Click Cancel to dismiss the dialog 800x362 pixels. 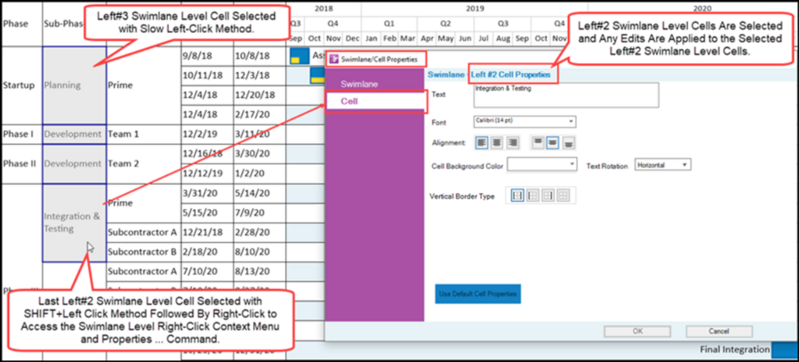click(719, 331)
